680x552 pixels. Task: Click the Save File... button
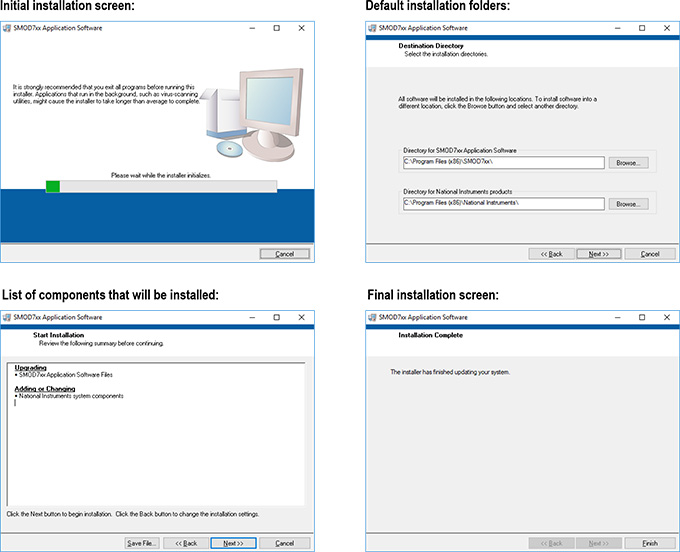point(142,543)
